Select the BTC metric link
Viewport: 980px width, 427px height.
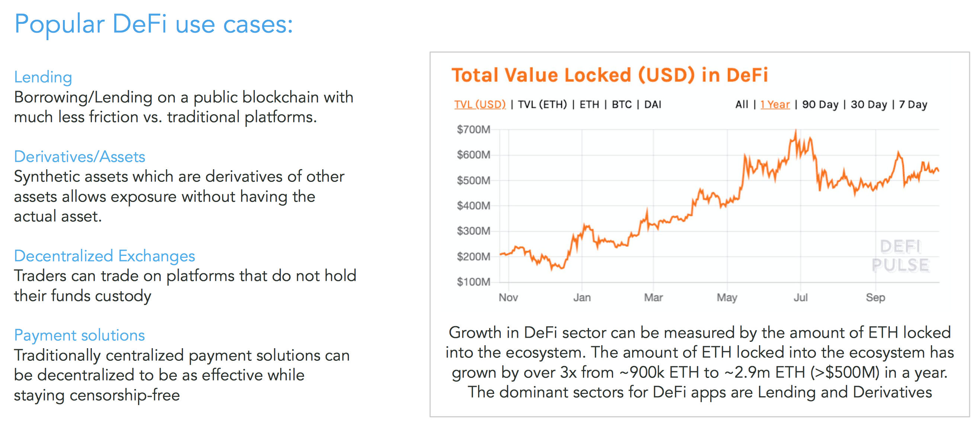tap(622, 104)
